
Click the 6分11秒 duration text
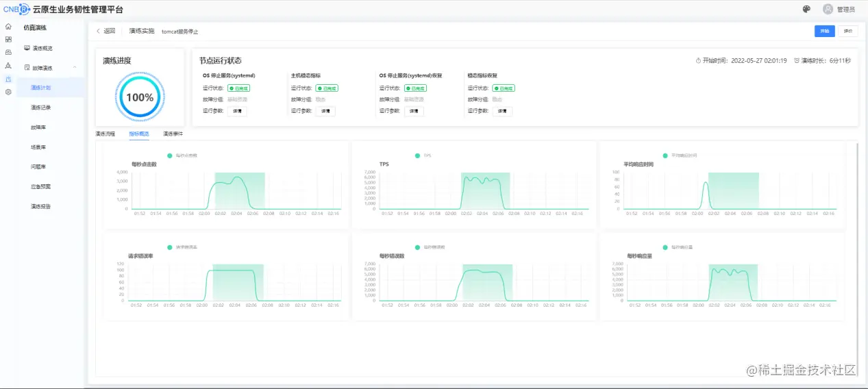pyautogui.click(x=840, y=61)
